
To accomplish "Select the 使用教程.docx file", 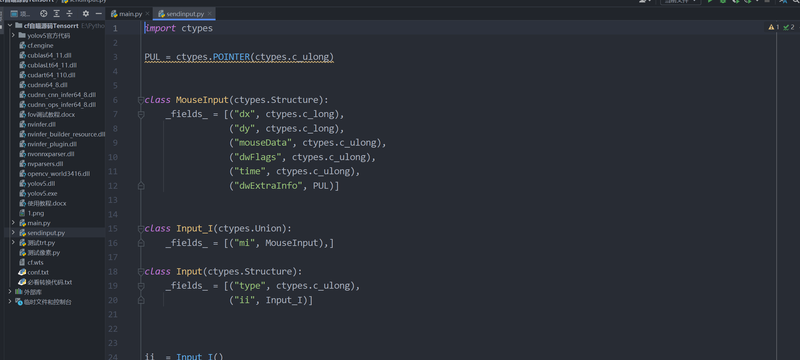I will [43, 203].
